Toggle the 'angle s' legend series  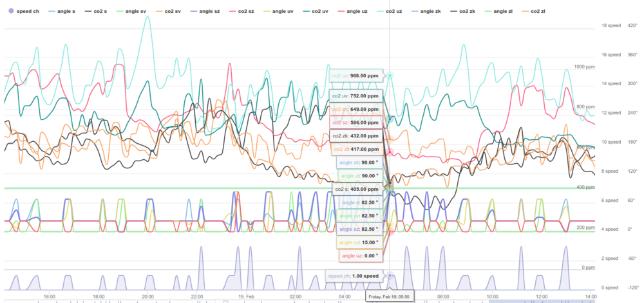tap(62, 12)
